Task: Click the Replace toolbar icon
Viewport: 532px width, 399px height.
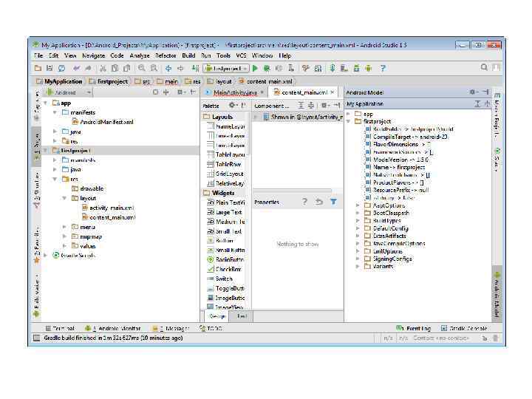Action: click(154, 69)
